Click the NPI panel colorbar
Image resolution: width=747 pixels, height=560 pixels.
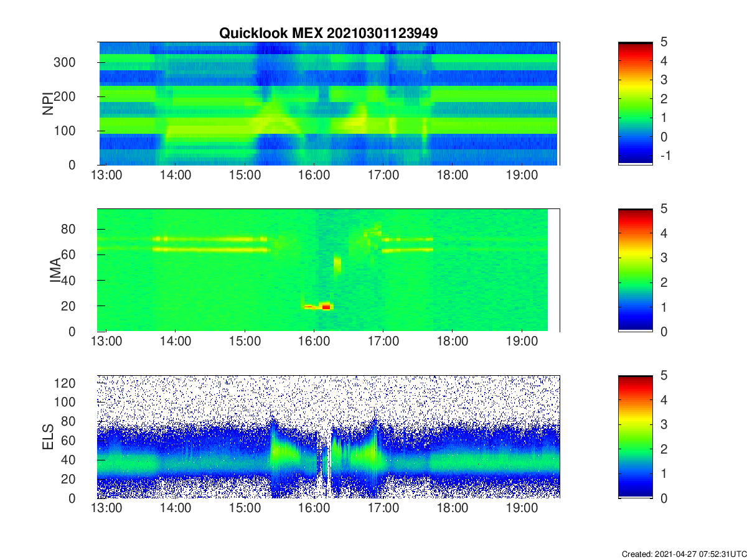pyautogui.click(x=636, y=103)
